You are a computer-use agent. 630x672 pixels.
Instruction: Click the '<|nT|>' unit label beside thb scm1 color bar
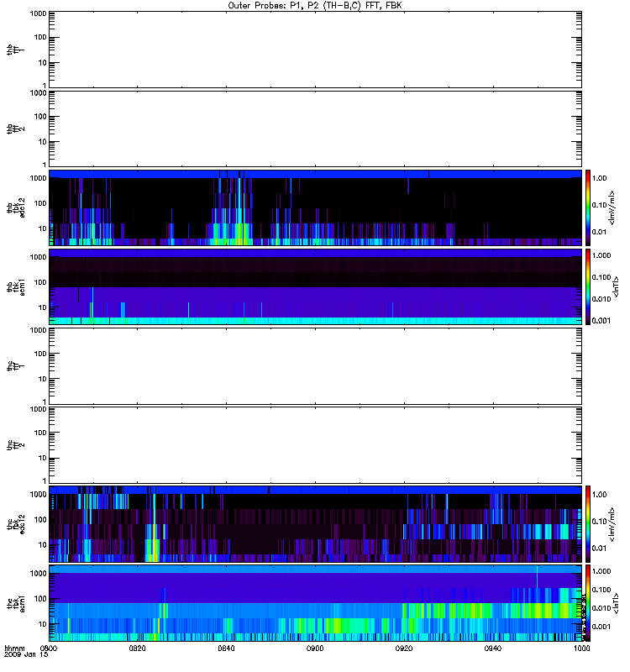[x=616, y=286]
